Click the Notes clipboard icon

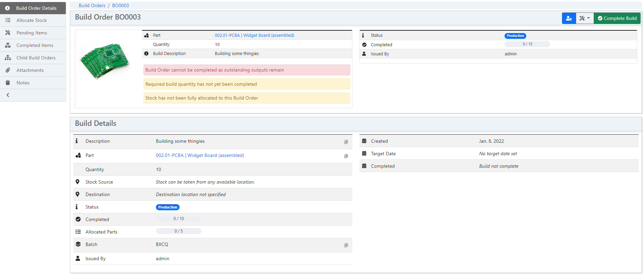(8, 83)
